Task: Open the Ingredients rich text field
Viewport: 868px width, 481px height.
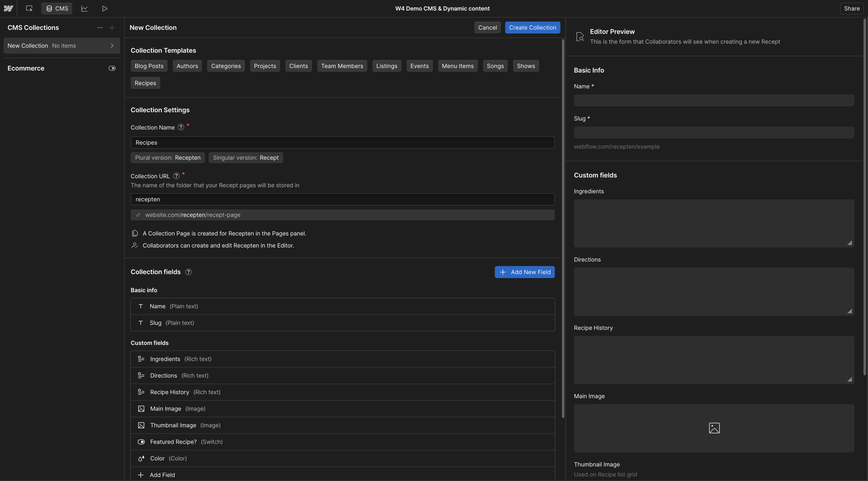Action: click(165, 359)
